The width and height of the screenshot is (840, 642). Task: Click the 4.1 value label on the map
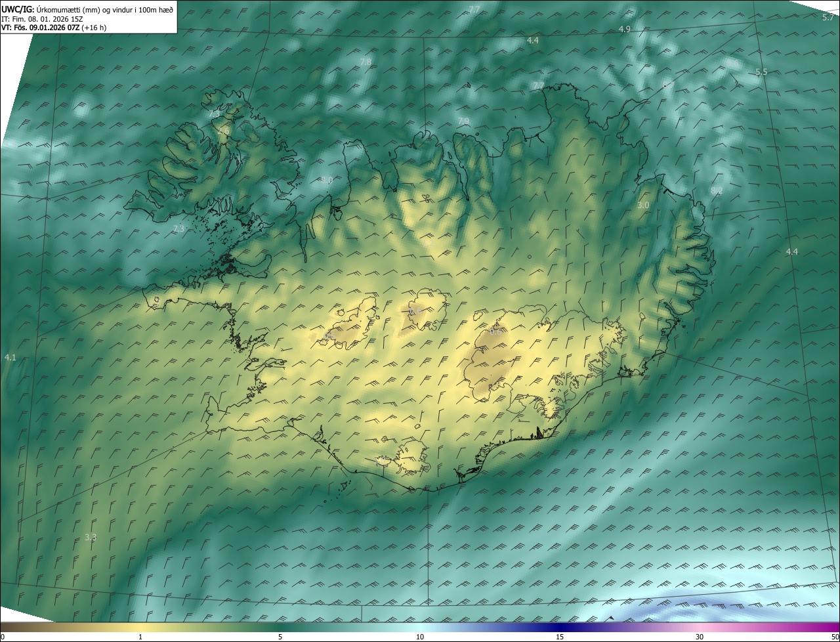pyautogui.click(x=10, y=358)
